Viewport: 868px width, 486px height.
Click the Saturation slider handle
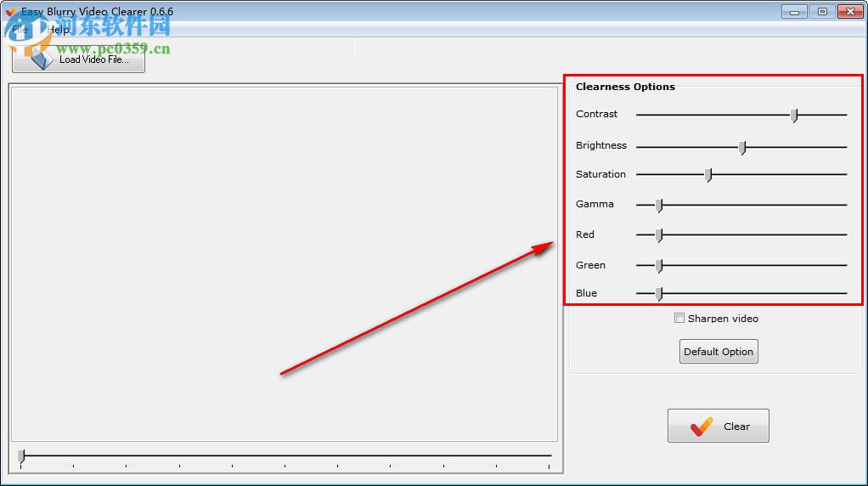(x=708, y=175)
